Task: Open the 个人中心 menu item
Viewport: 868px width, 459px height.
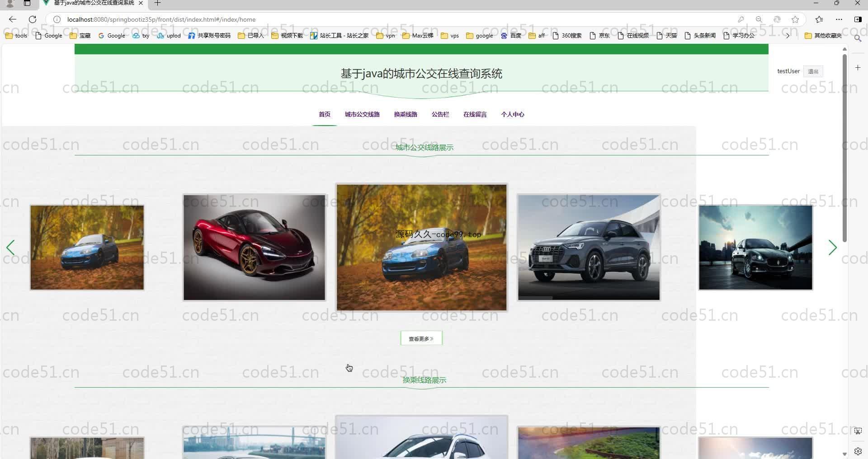Action: [513, 115]
